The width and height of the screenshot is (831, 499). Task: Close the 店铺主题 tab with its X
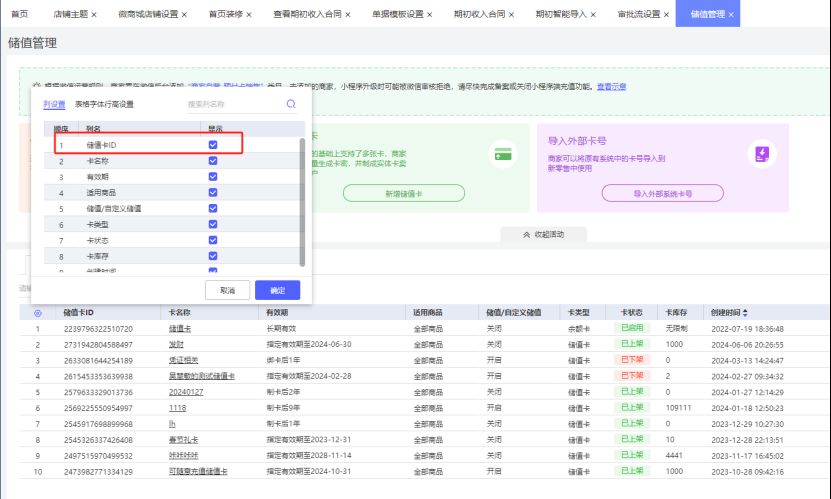click(94, 14)
